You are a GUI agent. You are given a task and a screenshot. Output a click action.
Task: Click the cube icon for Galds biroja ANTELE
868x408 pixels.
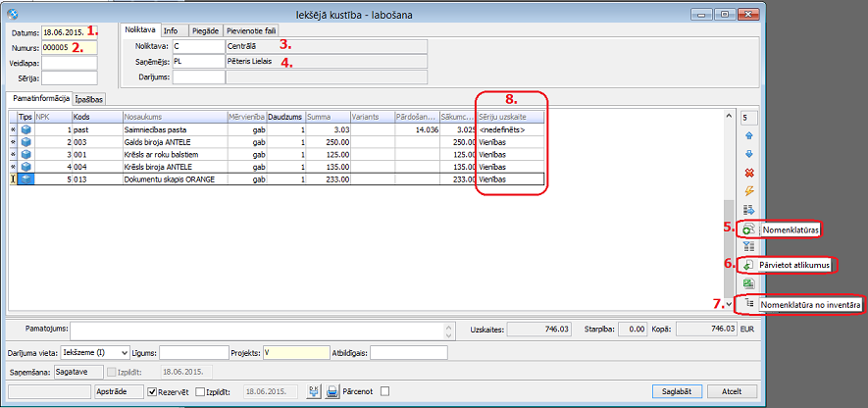pyautogui.click(x=26, y=142)
